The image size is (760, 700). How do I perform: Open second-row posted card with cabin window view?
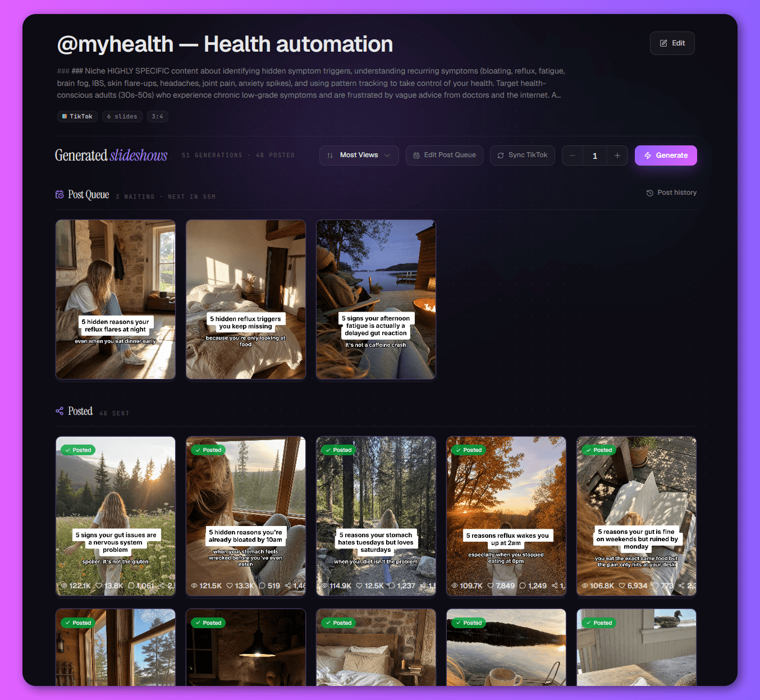(116, 647)
